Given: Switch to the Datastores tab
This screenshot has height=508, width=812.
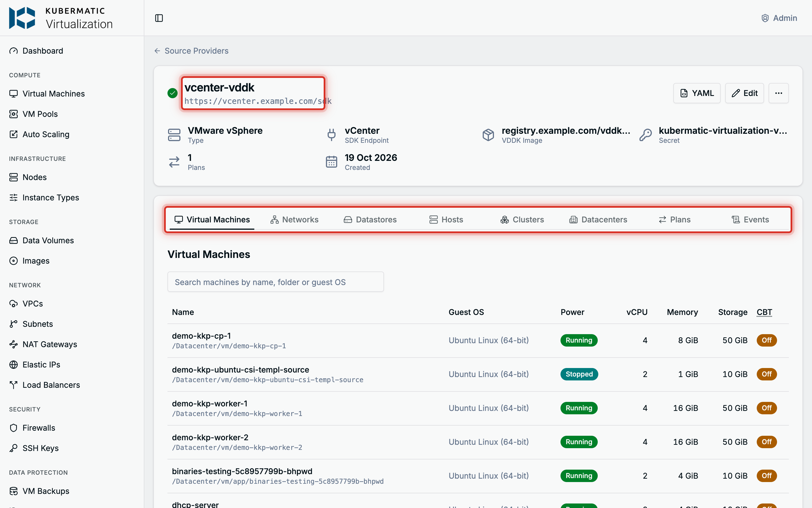Looking at the screenshot, I should (370, 220).
